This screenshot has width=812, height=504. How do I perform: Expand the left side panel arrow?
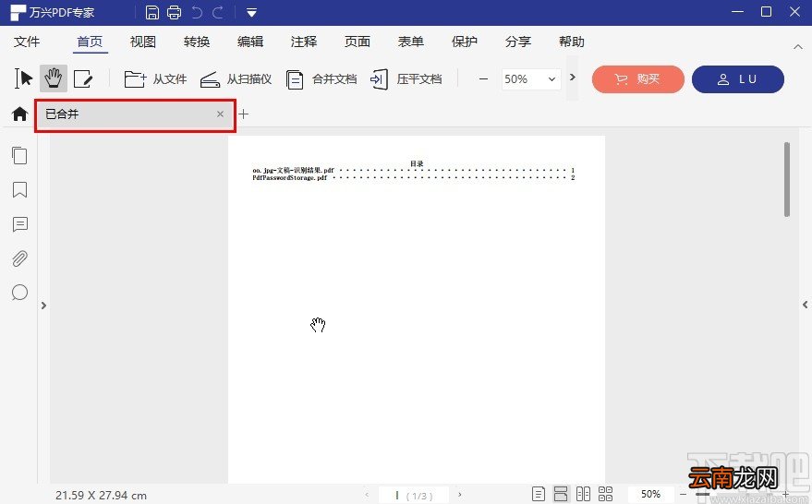[44, 306]
